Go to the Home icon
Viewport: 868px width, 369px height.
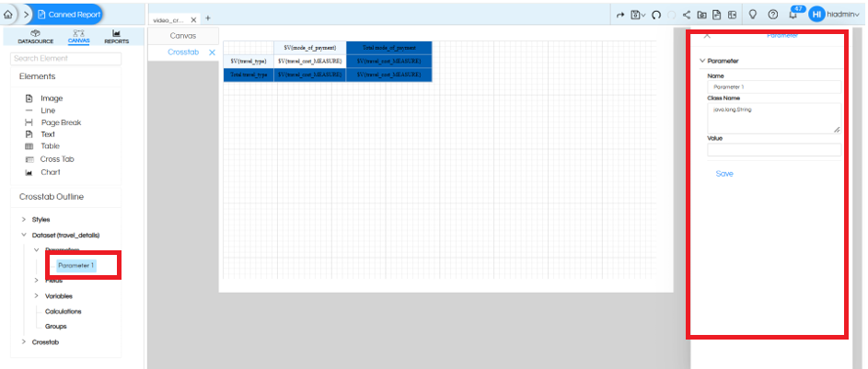coord(8,15)
